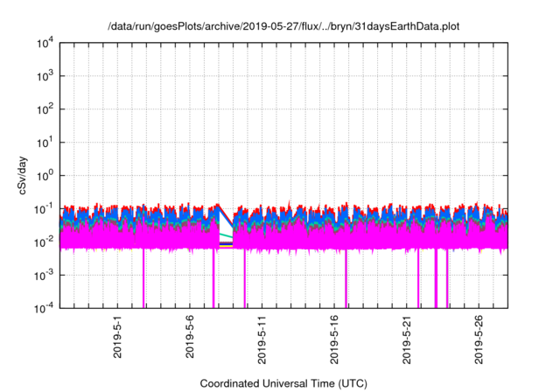Click the plot title file path text
This screenshot has width=560, height=392.
[x=283, y=26]
